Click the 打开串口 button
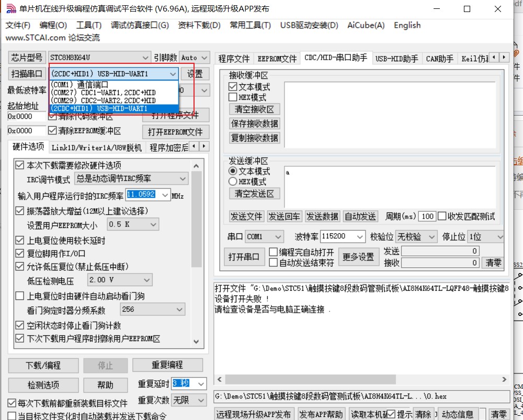The width and height of the screenshot is (523, 420). click(244, 256)
